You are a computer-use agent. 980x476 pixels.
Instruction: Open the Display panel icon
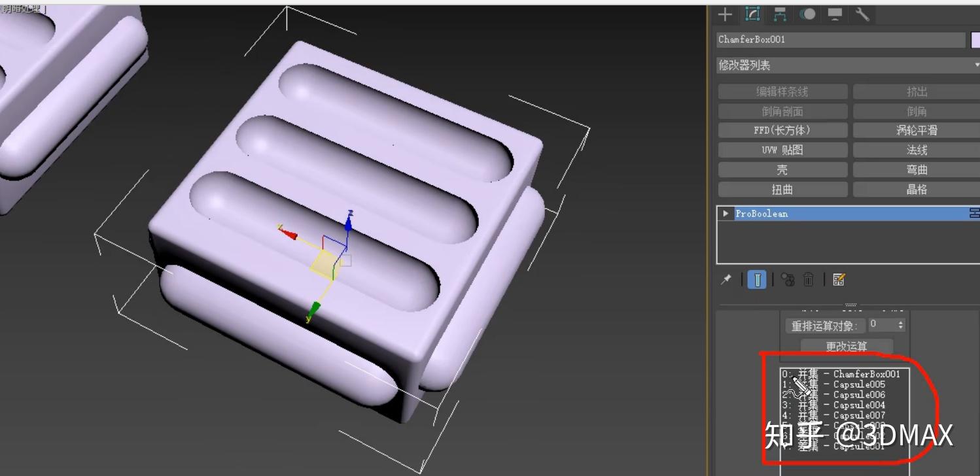(x=835, y=14)
